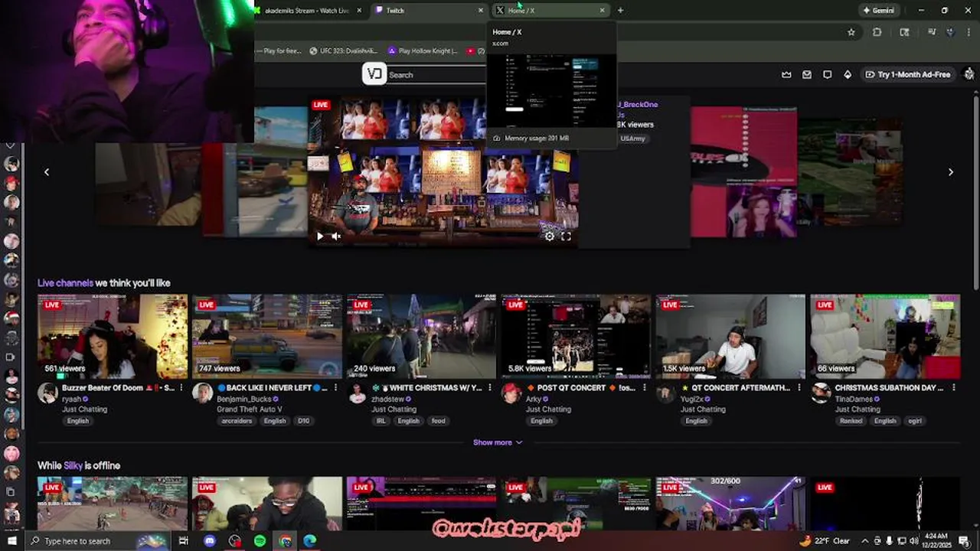Open Twitch whispers chat bubble icon

click(828, 74)
